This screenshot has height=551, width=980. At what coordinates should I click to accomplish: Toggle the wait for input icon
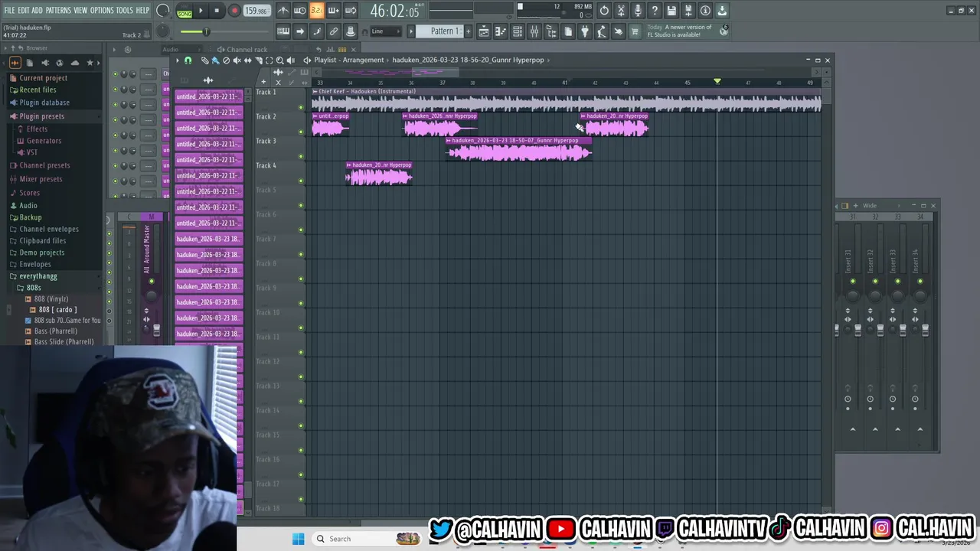[300, 11]
